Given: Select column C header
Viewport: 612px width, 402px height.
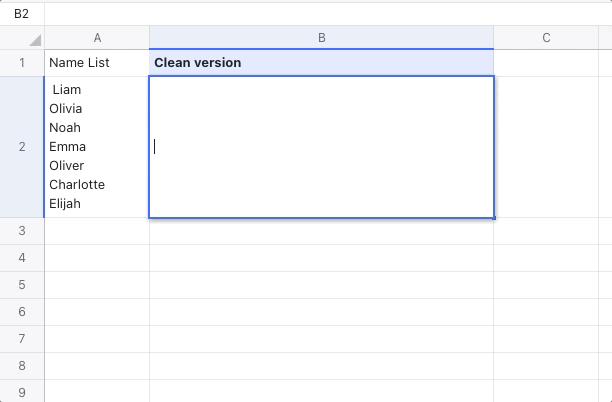Looking at the screenshot, I should point(546,38).
